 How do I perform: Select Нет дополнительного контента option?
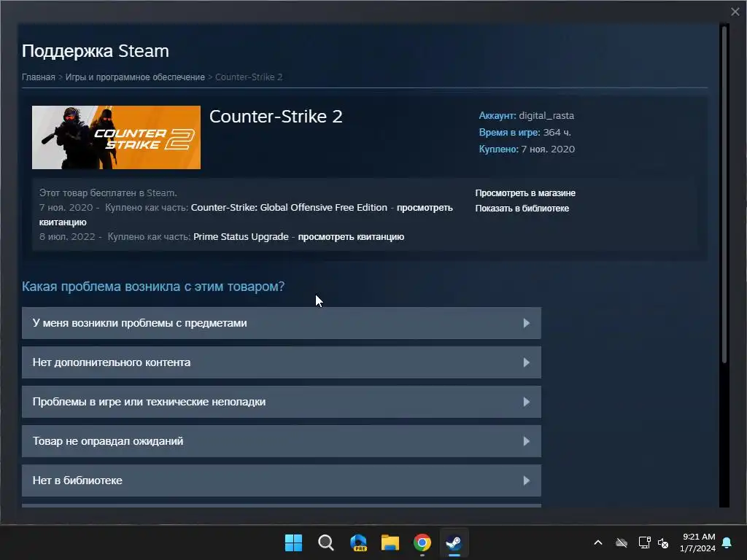(x=282, y=362)
